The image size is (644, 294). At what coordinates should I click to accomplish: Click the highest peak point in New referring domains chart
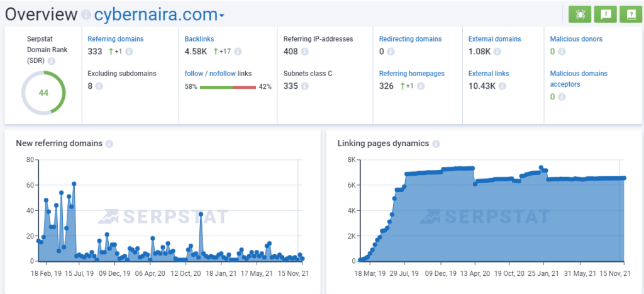tap(74, 184)
